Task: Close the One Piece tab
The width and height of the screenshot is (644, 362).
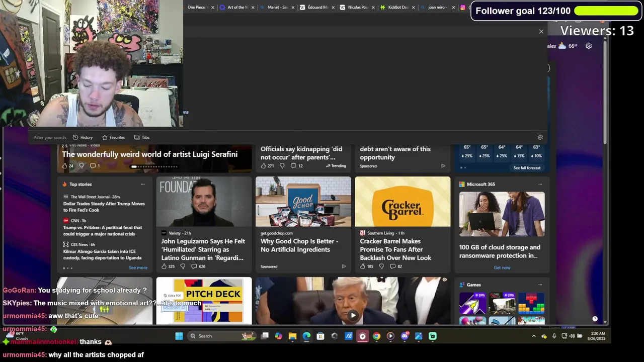Action: (x=212, y=8)
